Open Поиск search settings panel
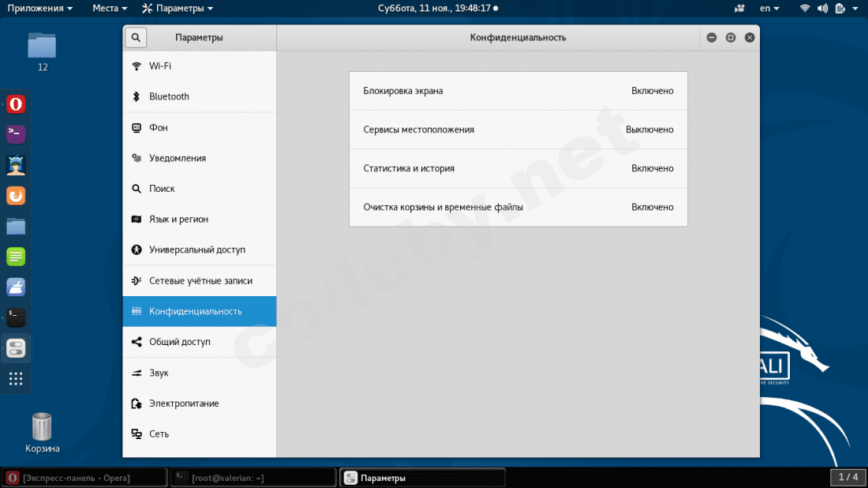Image resolution: width=868 pixels, height=488 pixels. point(200,189)
